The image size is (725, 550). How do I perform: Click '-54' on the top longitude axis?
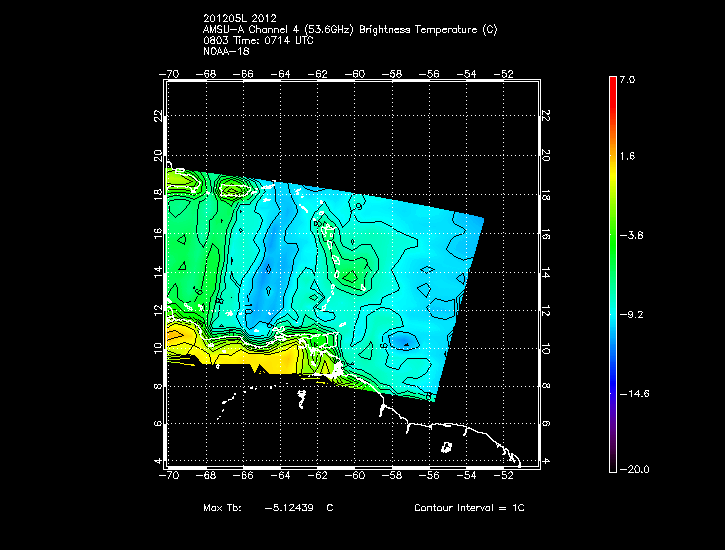466,74
